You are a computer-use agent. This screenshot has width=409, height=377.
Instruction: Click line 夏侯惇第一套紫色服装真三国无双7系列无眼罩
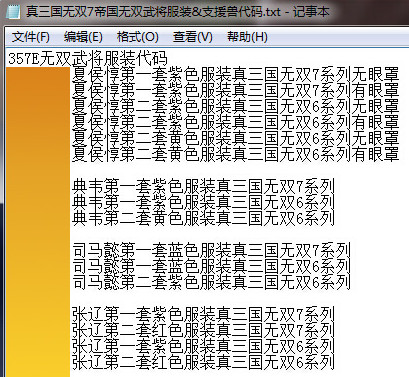pos(235,74)
